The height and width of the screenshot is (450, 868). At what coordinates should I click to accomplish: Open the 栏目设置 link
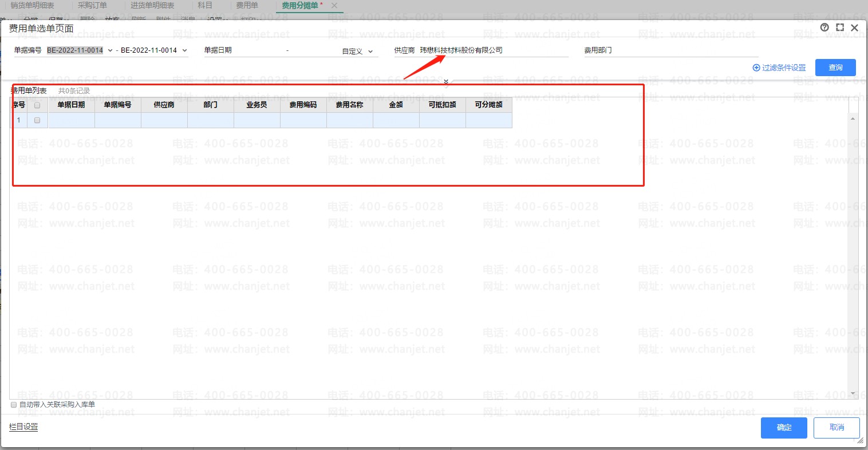pos(23,427)
